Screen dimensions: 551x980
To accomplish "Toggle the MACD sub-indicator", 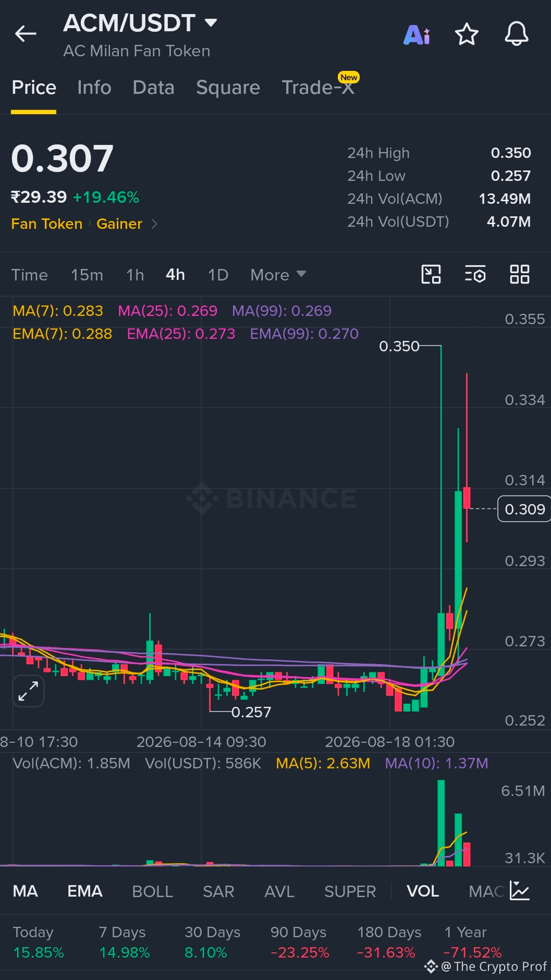I will [x=486, y=891].
